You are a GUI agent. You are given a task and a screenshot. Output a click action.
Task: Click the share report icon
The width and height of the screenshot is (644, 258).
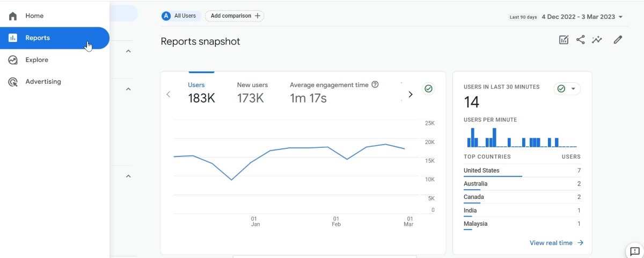click(x=580, y=40)
